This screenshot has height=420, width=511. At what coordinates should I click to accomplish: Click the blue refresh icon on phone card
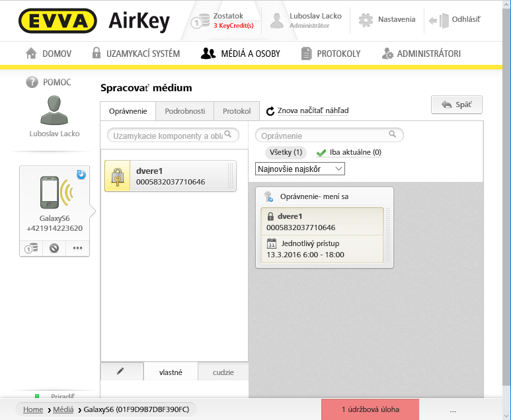81,175
